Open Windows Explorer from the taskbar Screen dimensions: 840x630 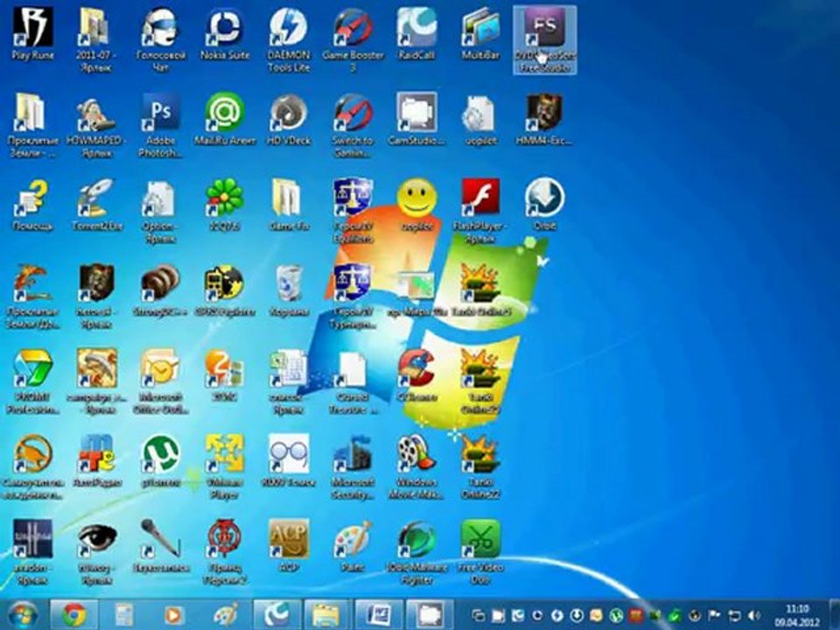[326, 615]
